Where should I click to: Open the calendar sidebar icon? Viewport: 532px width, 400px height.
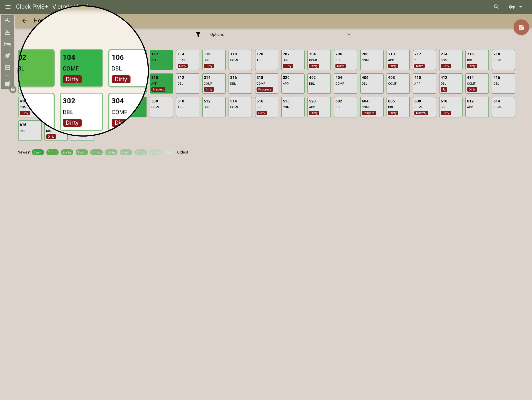click(x=7, y=67)
